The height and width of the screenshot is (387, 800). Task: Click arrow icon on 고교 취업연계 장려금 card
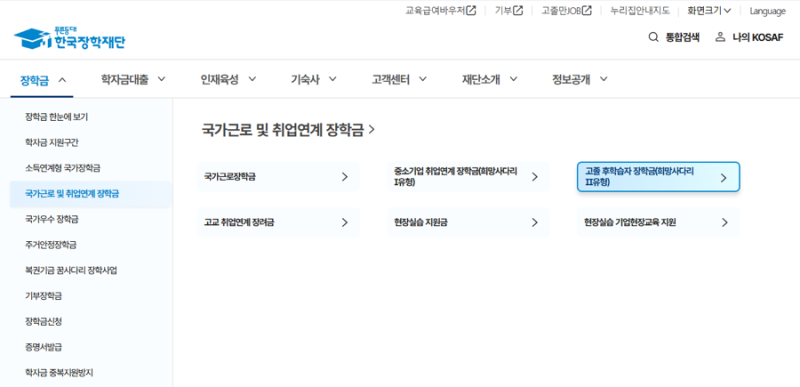345,222
